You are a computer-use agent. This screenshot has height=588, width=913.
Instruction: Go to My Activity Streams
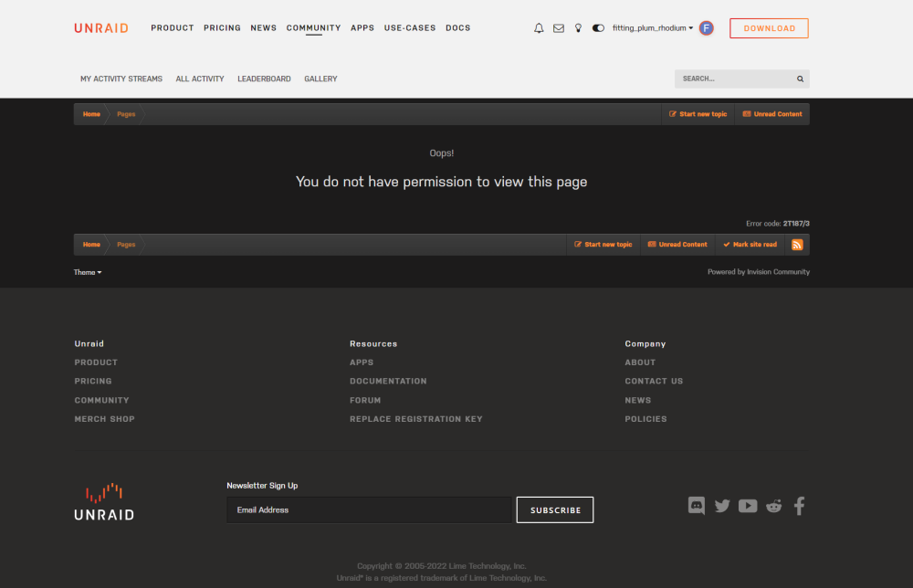pos(121,79)
